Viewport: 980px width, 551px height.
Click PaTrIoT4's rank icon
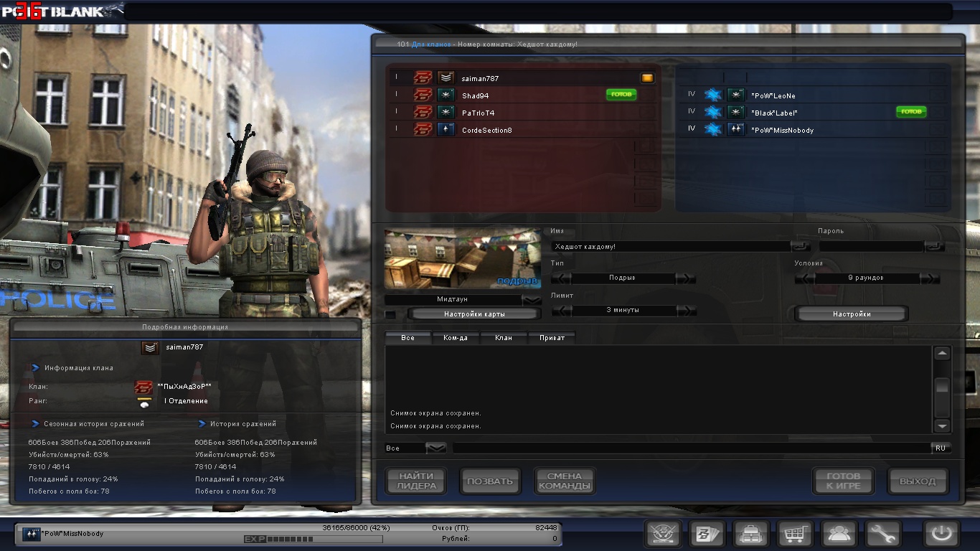(x=446, y=113)
